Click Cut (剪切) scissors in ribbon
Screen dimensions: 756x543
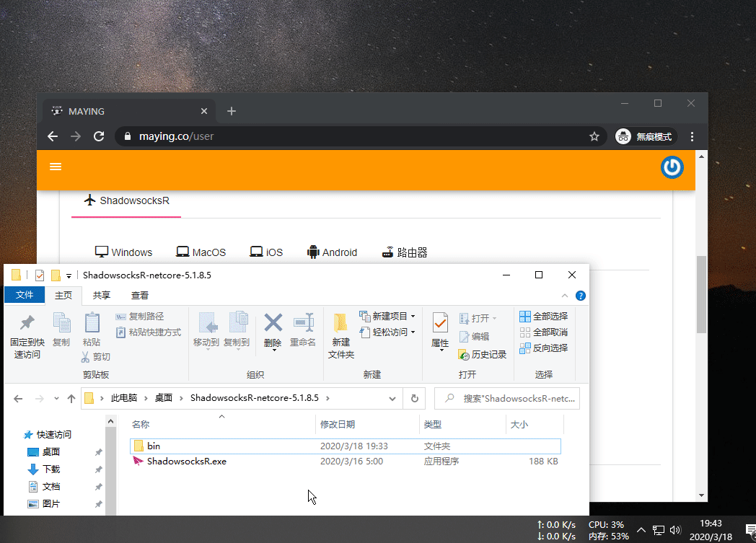[96, 357]
